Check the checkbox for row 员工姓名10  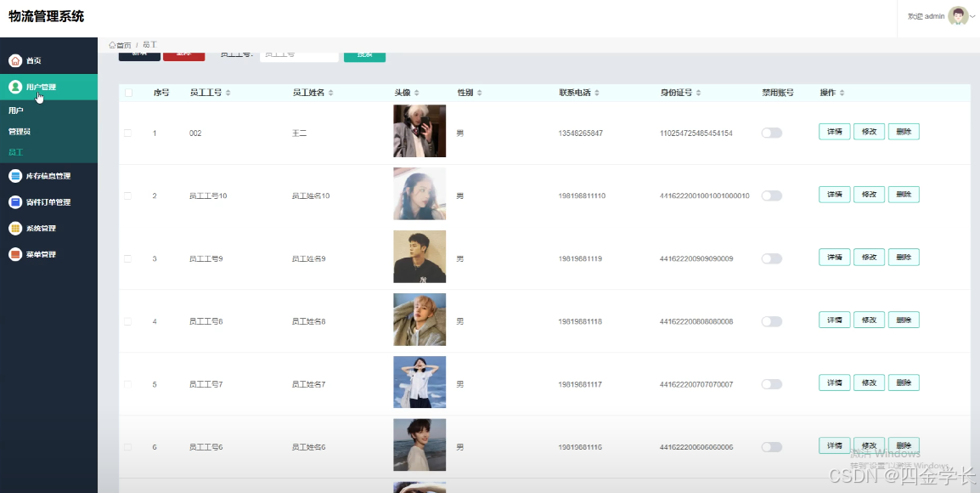128,195
